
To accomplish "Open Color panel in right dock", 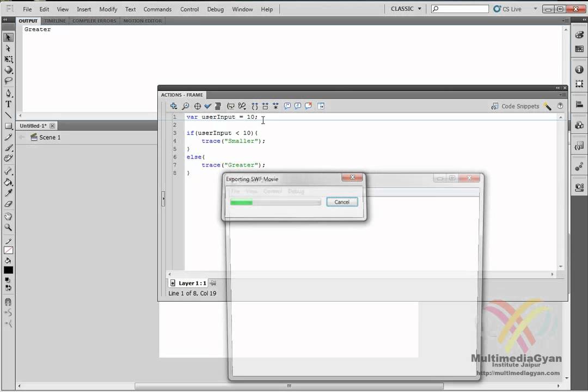I will (579, 35).
